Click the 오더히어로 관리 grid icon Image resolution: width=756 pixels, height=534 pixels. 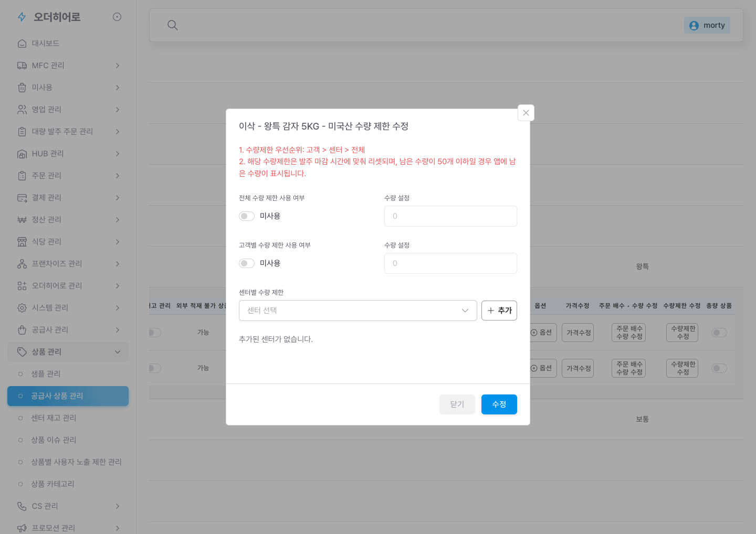(22, 286)
